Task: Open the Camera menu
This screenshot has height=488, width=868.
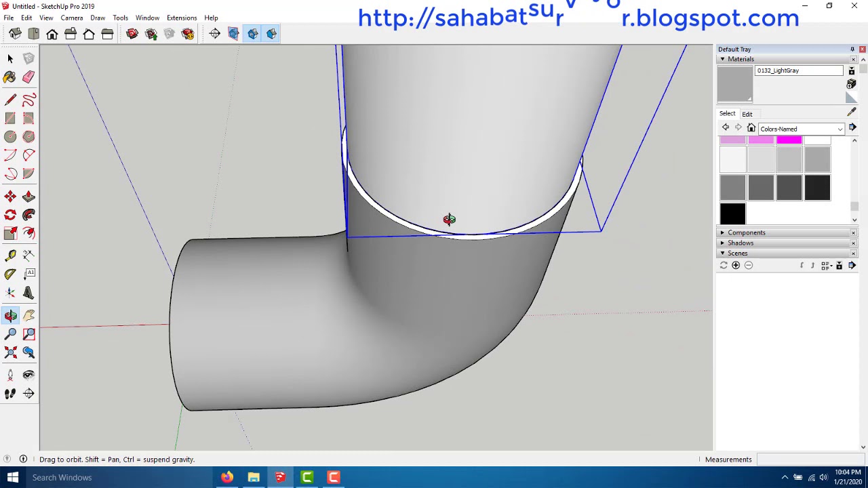Action: coord(71,18)
